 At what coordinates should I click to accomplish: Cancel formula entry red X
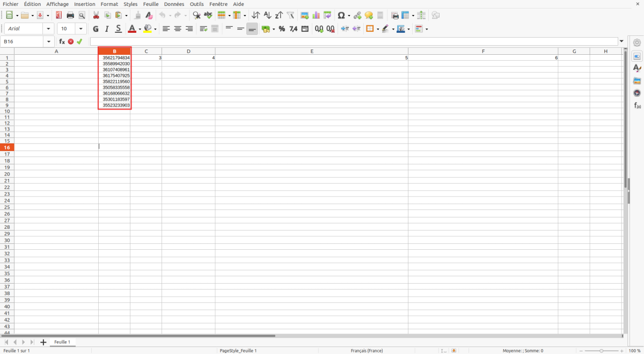coord(71,41)
